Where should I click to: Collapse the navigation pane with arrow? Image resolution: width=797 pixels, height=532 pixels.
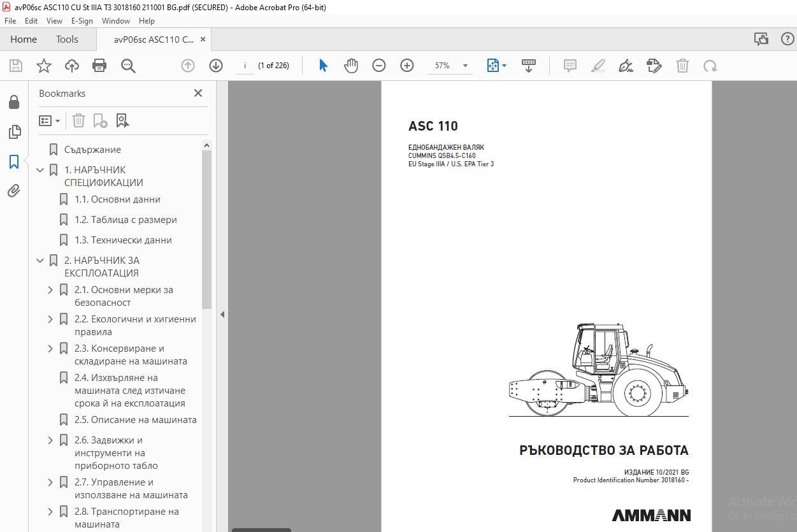[x=222, y=314]
